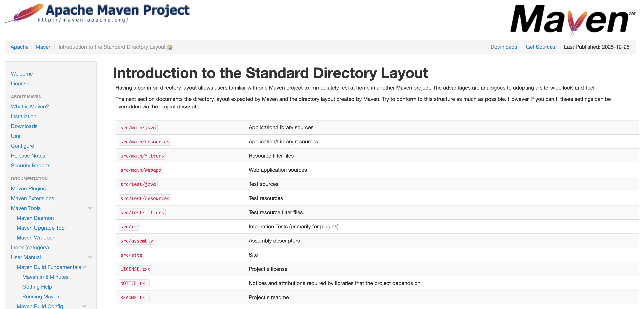The width and height of the screenshot is (644, 309).
Task: Collapse the Maven Tools chevron
Action: click(x=90, y=208)
